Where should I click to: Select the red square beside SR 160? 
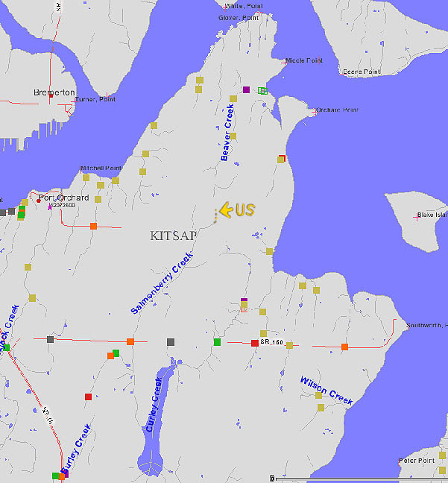point(255,343)
